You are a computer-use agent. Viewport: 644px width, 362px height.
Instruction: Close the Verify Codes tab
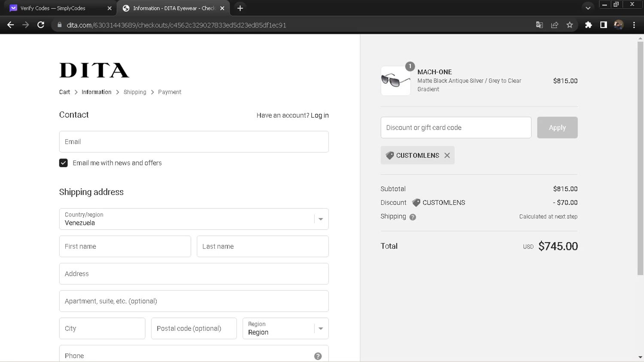coord(109,8)
